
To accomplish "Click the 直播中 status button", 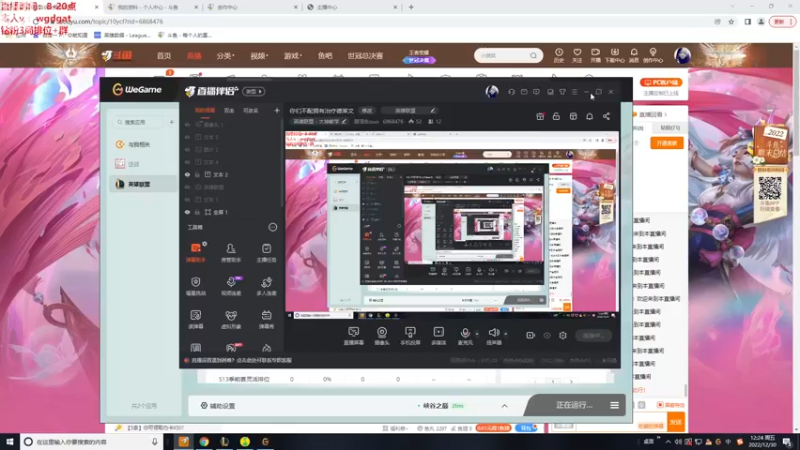I will 593,335.
